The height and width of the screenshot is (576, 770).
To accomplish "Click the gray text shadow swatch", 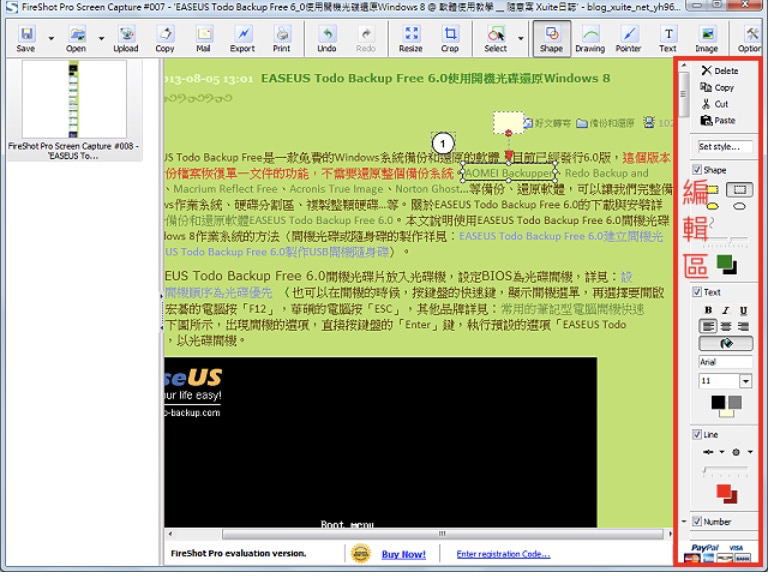I will coord(735,403).
